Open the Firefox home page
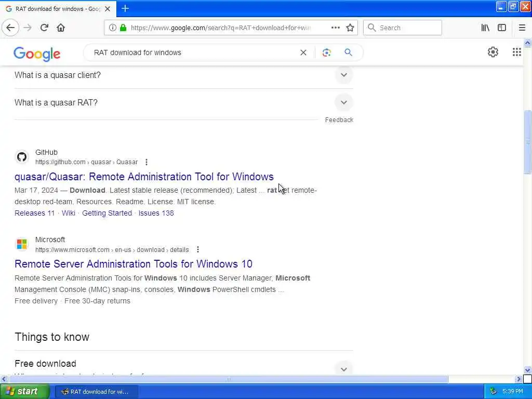This screenshot has width=532, height=399. (x=61, y=28)
